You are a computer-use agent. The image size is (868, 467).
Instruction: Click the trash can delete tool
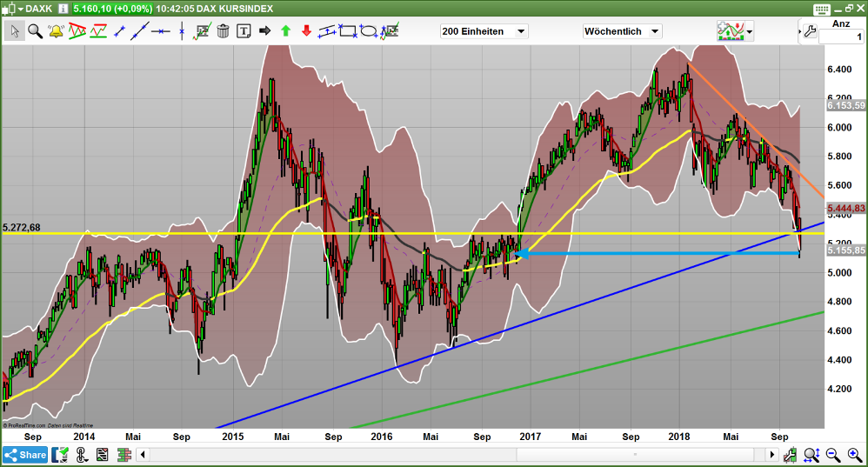[224, 31]
